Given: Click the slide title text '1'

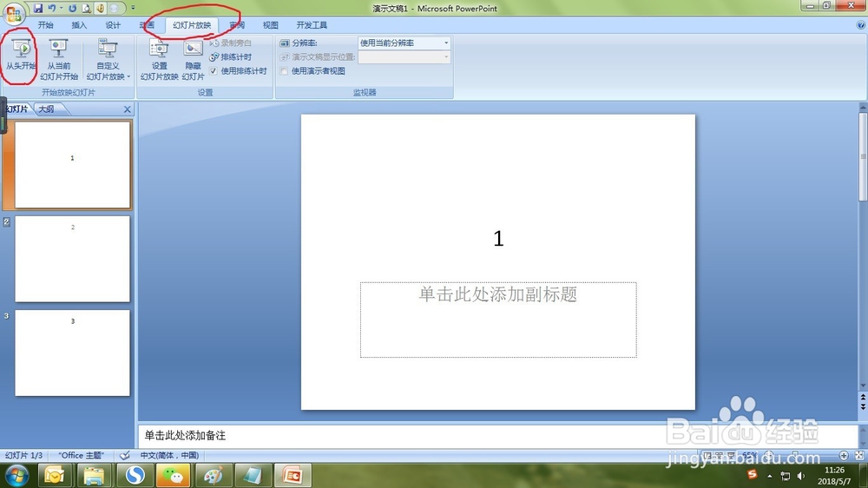Looking at the screenshot, I should 498,238.
